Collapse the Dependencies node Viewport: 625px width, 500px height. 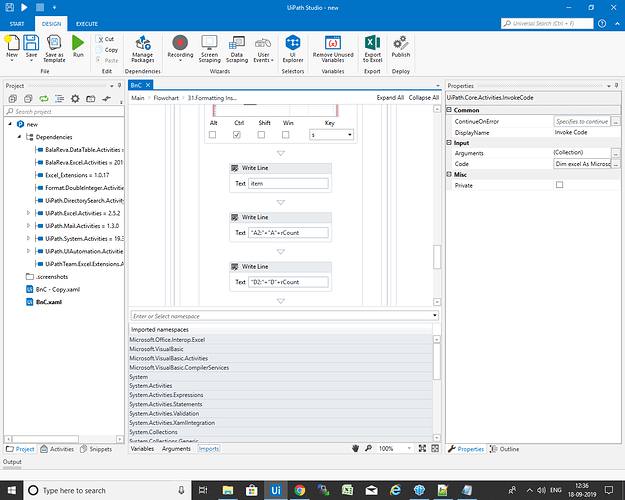point(19,137)
